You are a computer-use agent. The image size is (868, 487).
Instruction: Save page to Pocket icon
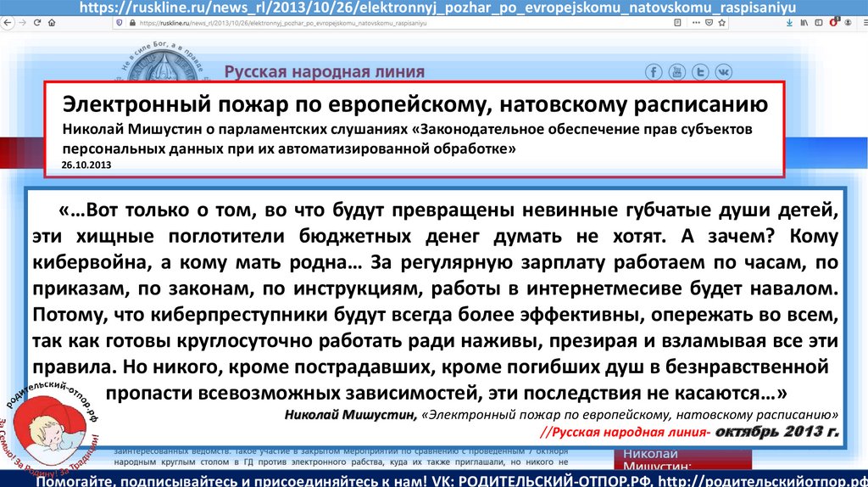(x=709, y=23)
